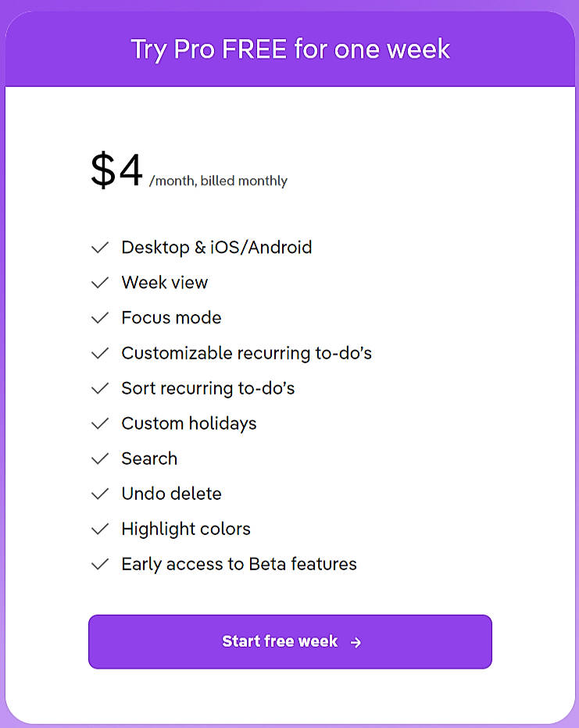Screen dimensions: 579x728
Task: Click the checkmark beside Desktop & iOS/Android
Action: 100,248
